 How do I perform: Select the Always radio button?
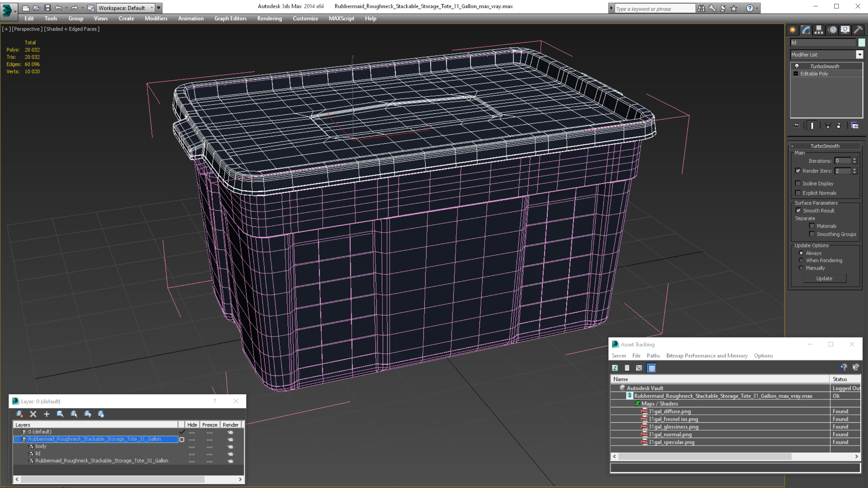click(x=801, y=253)
